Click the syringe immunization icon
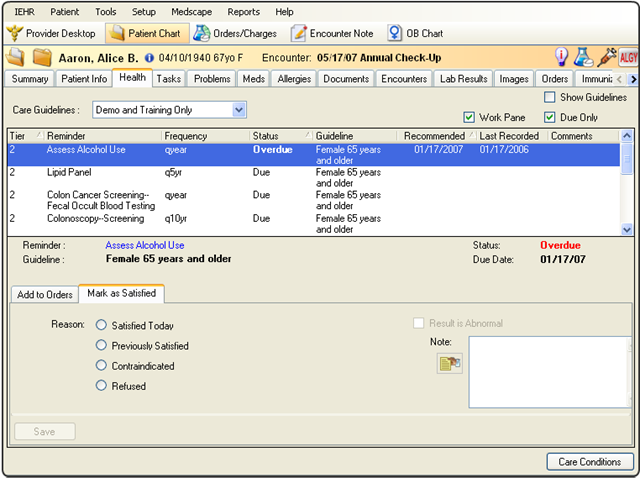This screenshot has width=640, height=478. coord(607,57)
